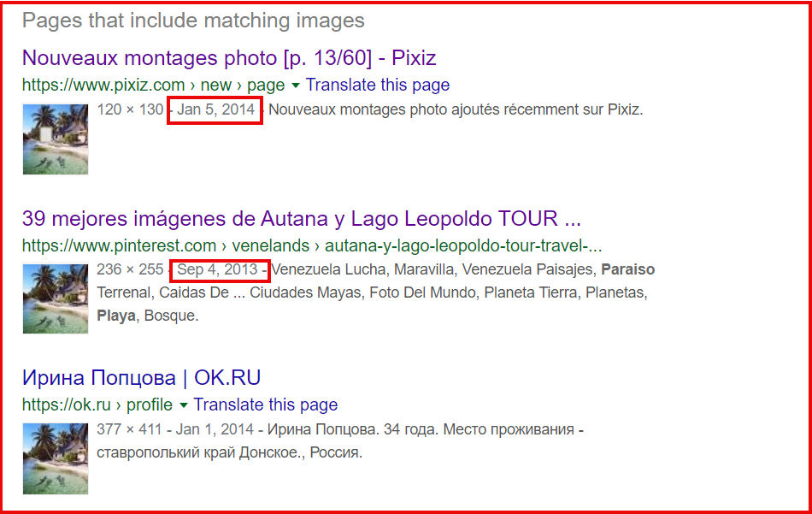The height and width of the screenshot is (514, 812).
Task: Click the beach thumbnail of the Pinterest result
Action: click(55, 298)
